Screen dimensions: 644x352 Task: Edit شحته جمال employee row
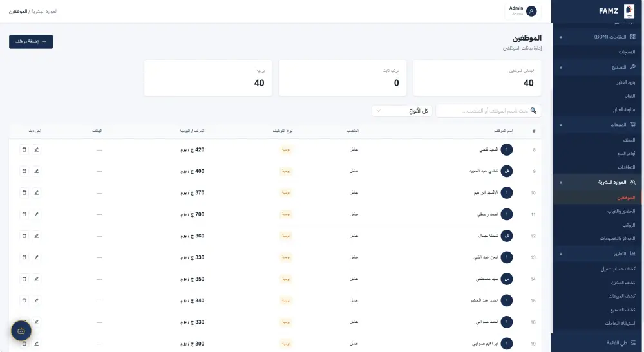tap(37, 236)
